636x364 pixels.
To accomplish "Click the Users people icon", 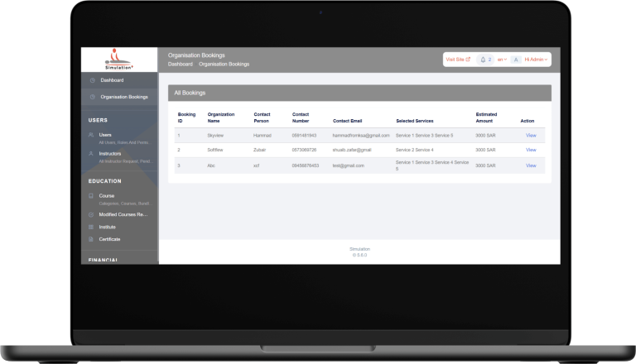I will 91,135.
